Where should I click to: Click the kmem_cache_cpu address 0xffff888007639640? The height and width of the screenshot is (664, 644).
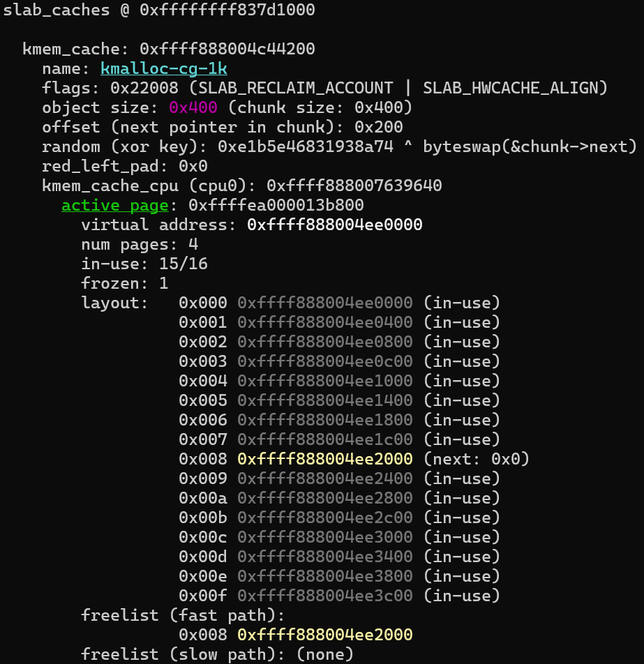(x=354, y=186)
